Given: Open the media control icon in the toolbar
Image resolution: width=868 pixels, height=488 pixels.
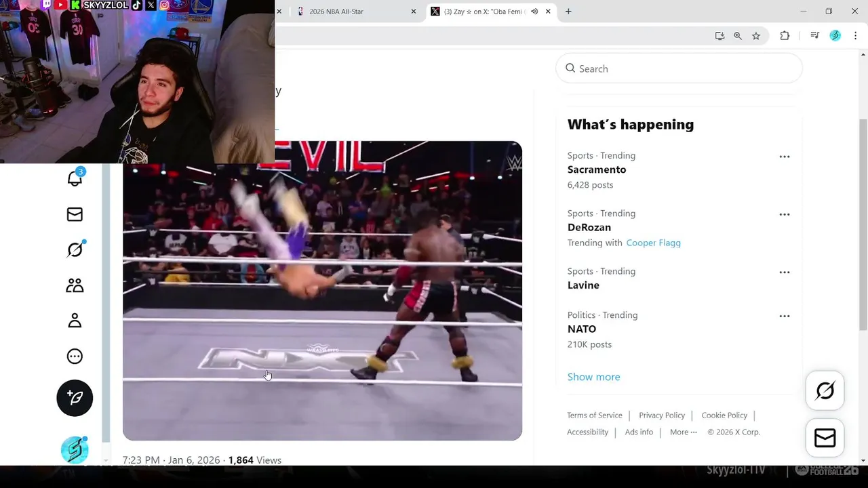Looking at the screenshot, I should [815, 36].
